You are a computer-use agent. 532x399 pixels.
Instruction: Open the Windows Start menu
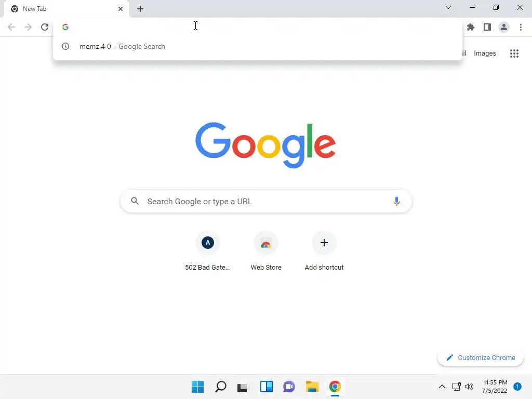tap(197, 387)
